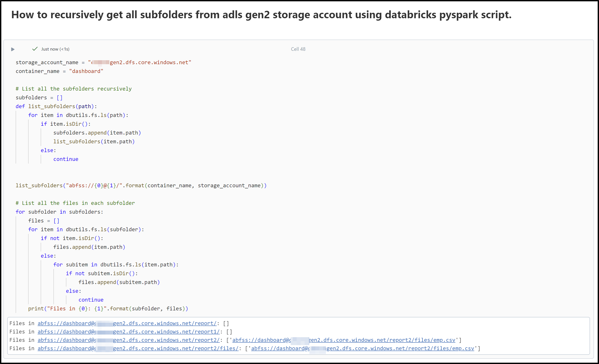Click the continue keyword in the first else block
Viewport: 599px width, 364px height.
(66, 159)
